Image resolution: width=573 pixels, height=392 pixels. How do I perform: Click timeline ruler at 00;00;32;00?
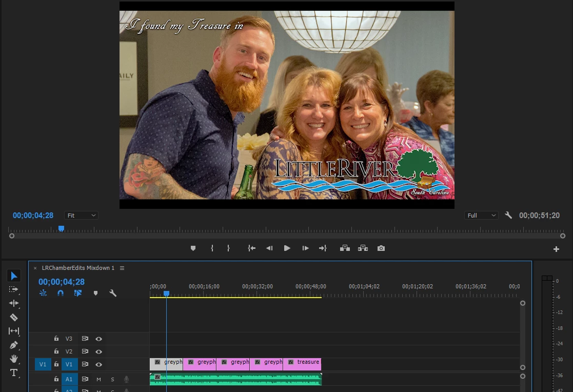(258, 286)
